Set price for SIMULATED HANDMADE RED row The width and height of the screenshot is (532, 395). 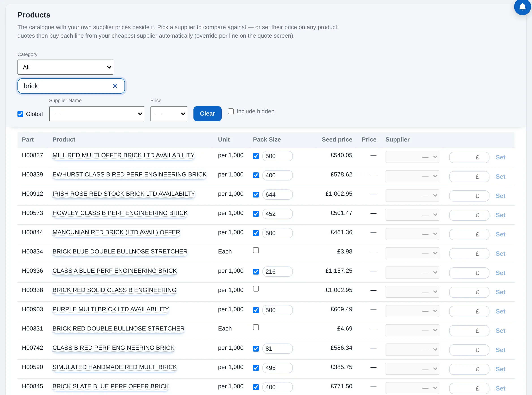coord(500,369)
